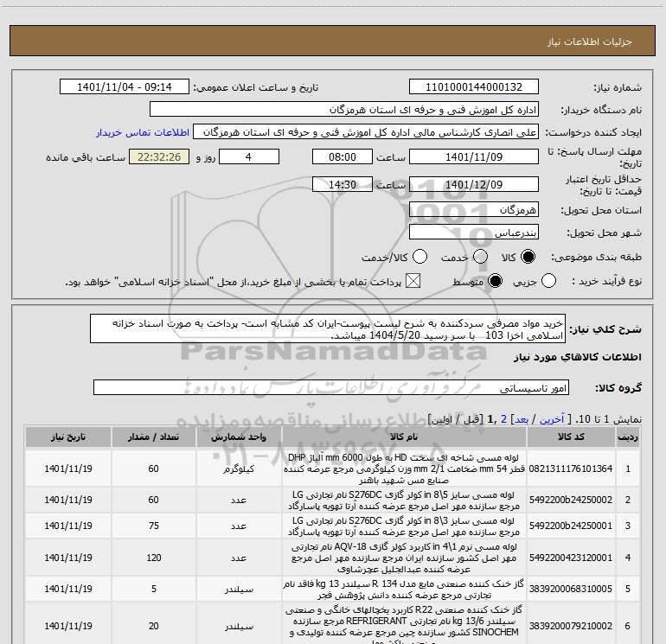The image size is (666, 644).
Task: Click the general need description text box
Action: [328, 329]
